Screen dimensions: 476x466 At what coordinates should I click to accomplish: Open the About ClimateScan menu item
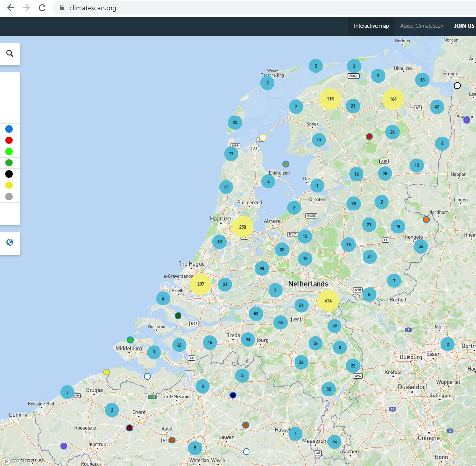click(421, 26)
